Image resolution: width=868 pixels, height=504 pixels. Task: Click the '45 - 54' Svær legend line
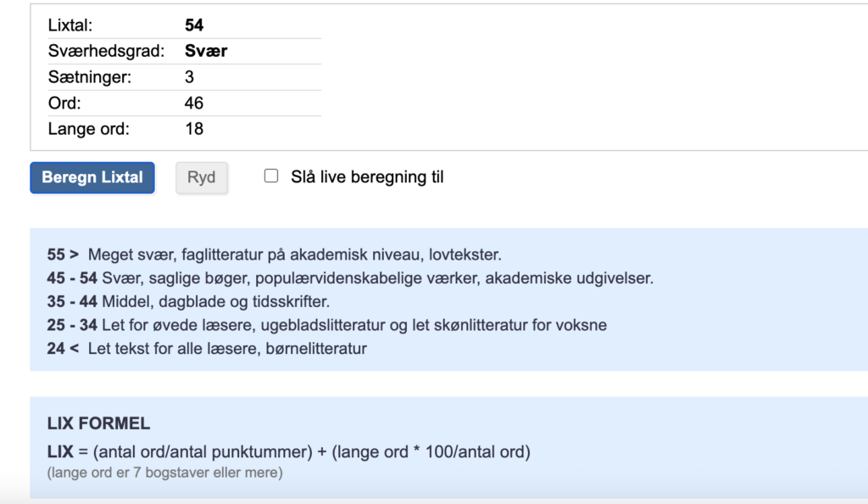pos(350,278)
